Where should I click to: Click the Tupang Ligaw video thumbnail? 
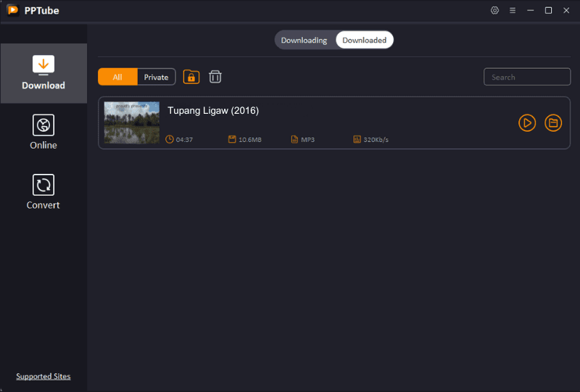tap(131, 122)
